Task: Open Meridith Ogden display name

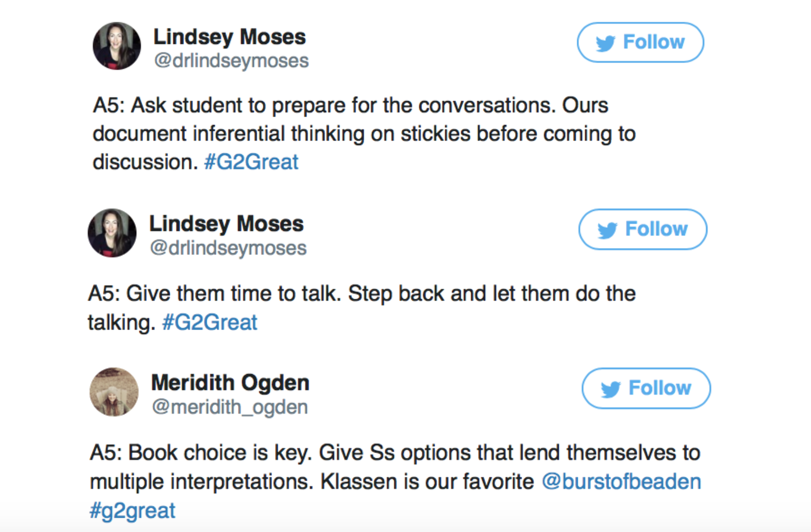Action: point(230,383)
